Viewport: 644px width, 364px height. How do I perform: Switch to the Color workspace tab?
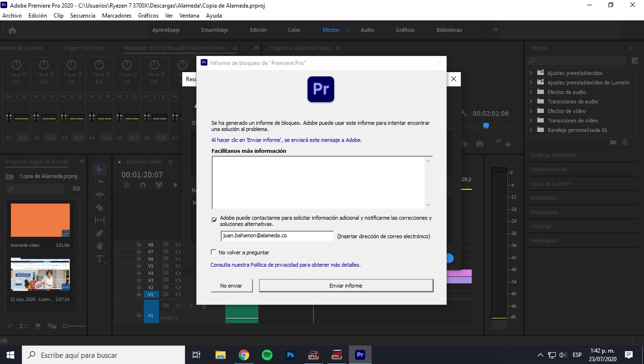click(x=294, y=29)
